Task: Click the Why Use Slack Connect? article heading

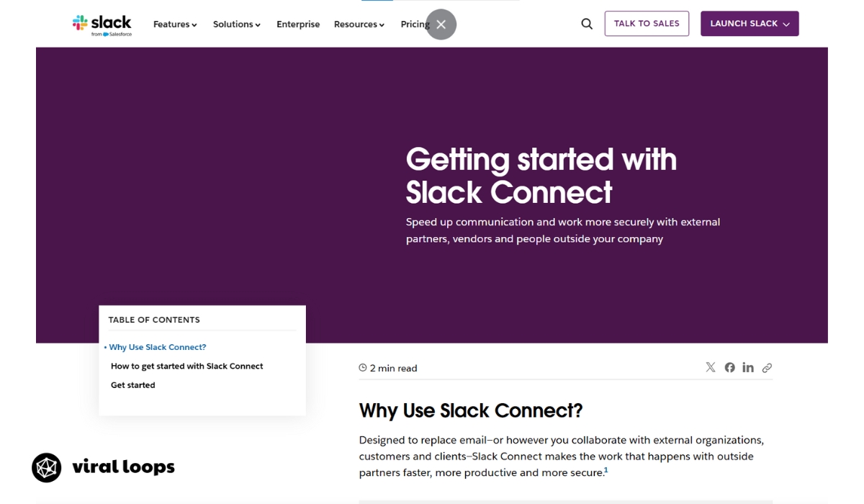Action: coord(471,410)
